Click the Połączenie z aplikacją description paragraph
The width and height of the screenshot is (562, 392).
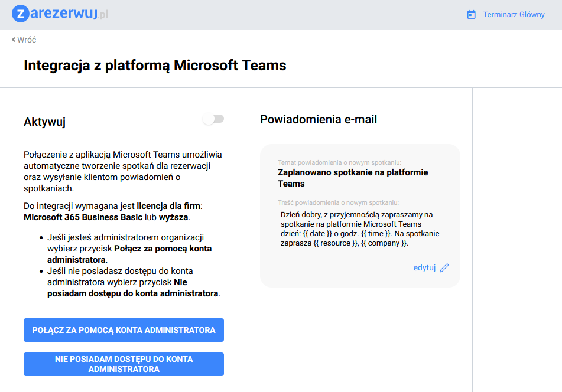click(x=123, y=171)
